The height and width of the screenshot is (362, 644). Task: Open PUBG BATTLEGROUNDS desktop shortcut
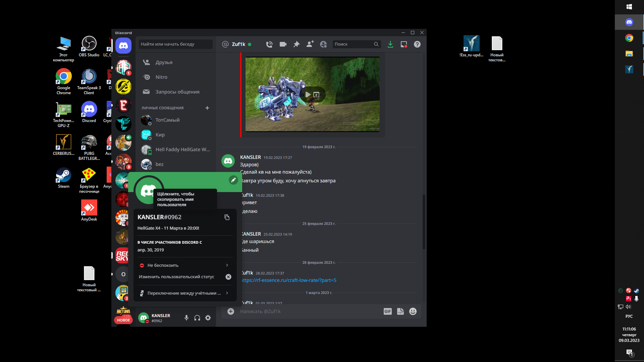(89, 147)
